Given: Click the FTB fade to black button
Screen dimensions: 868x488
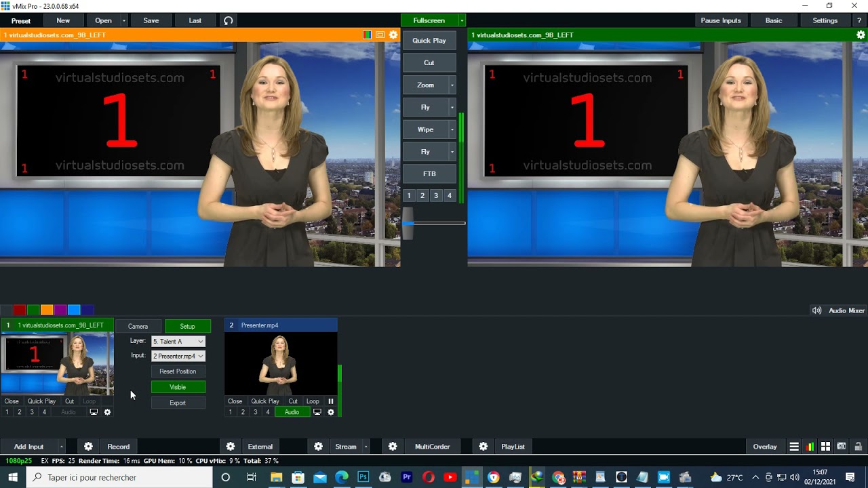Looking at the screenshot, I should (429, 174).
